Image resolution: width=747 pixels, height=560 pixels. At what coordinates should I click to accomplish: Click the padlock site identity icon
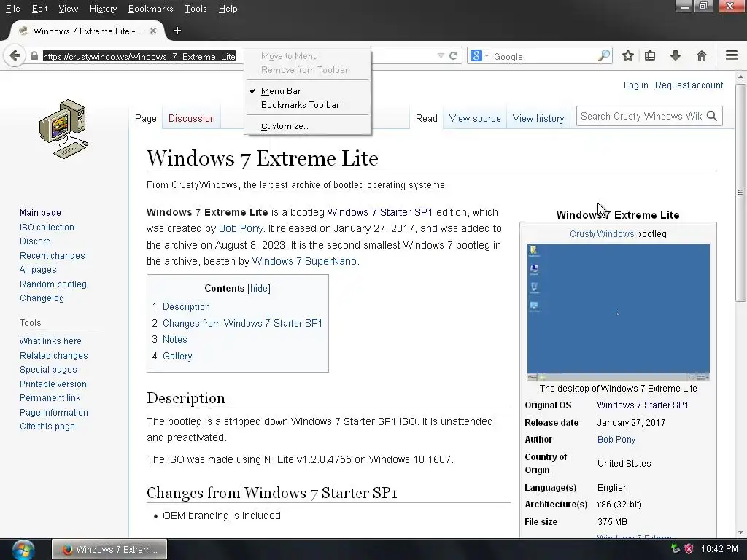click(34, 56)
